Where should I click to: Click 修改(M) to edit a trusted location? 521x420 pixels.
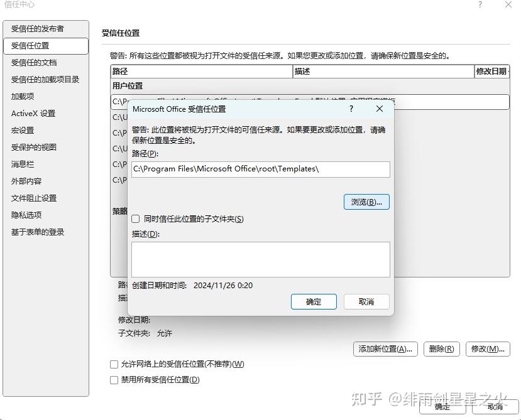[x=488, y=349]
